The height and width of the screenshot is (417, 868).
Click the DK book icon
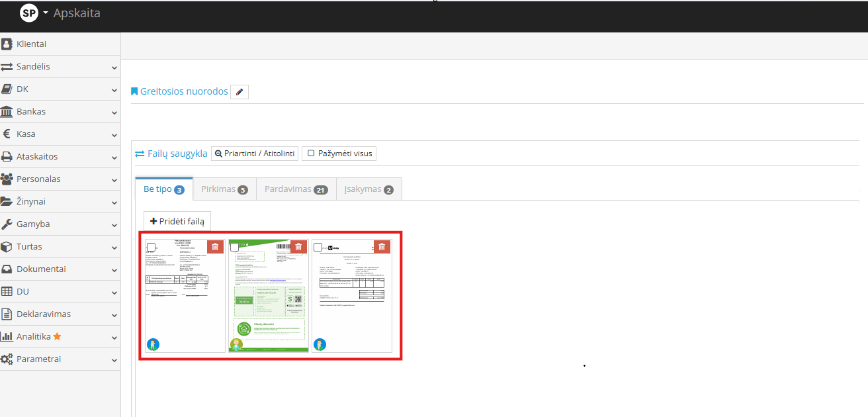tap(7, 89)
